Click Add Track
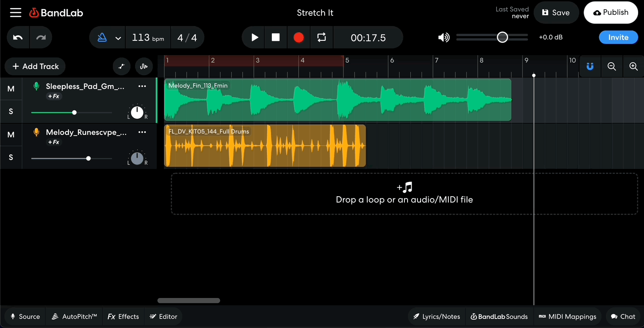Image resolution: width=644 pixels, height=328 pixels. [35, 66]
